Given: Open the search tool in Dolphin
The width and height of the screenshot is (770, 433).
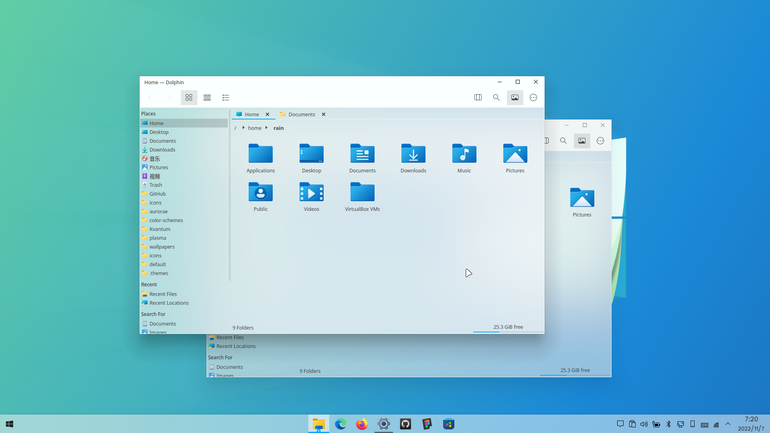Looking at the screenshot, I should [x=496, y=98].
